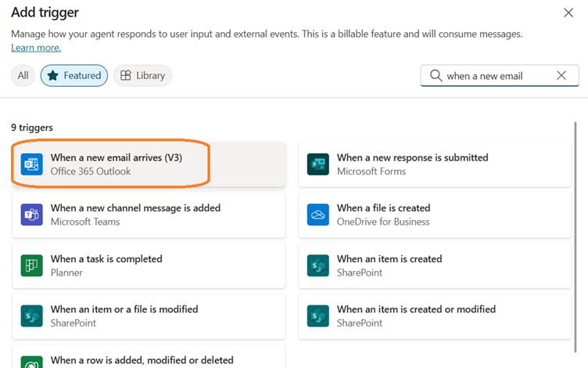
Task: Open the Learn more link
Action: [36, 48]
